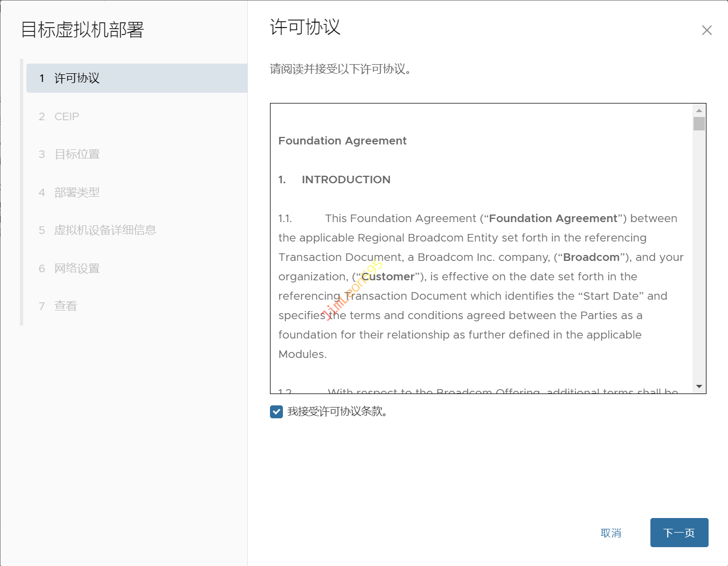
Task: Open step 3 目标位置
Action: 77,154
